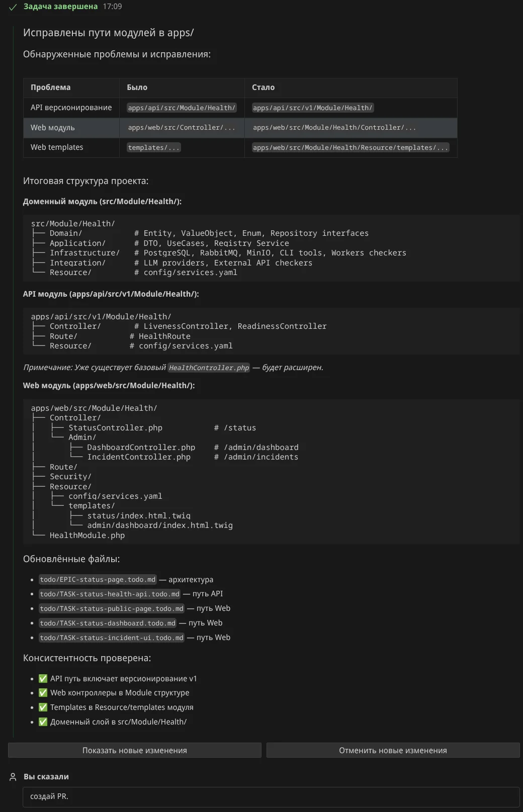Open todo/EPIC-status-page.todo.md file reference

tap(98, 580)
